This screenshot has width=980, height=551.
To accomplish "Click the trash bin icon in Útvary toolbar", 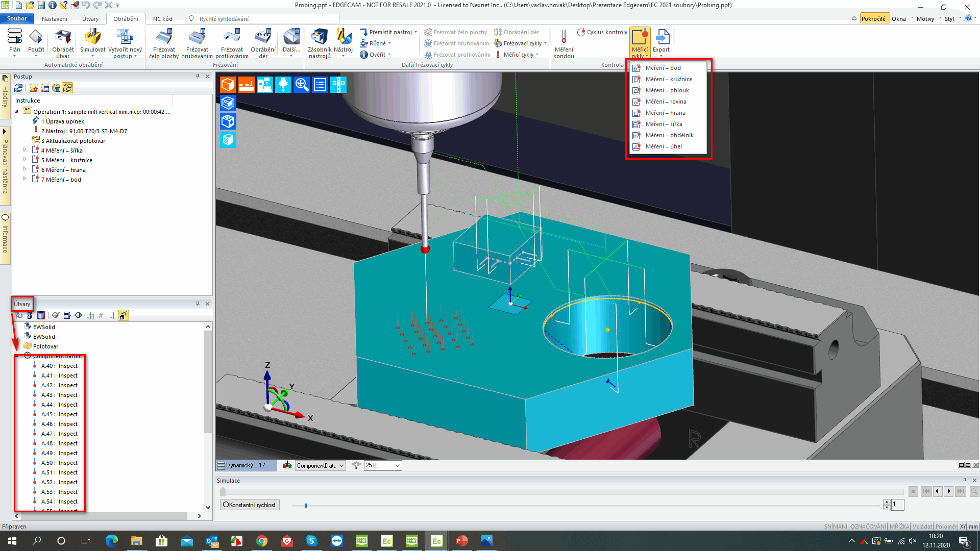I will point(41,315).
